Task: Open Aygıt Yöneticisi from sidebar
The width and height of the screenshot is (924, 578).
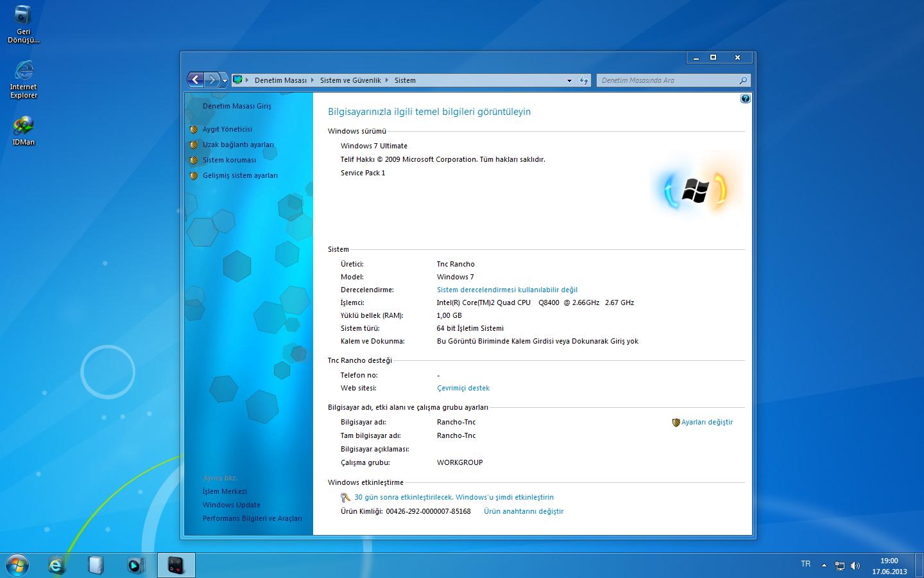Action: click(227, 129)
